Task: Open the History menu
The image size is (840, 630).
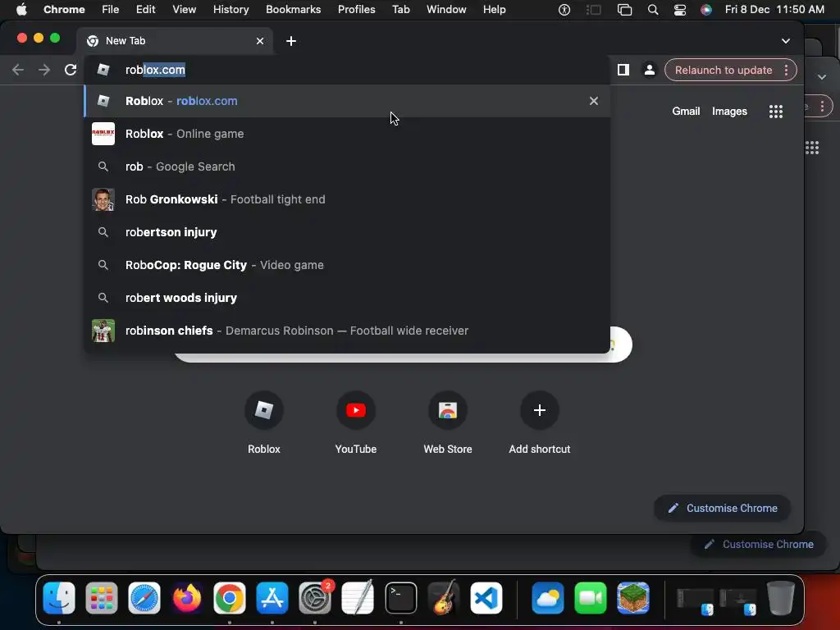Action: tap(231, 9)
